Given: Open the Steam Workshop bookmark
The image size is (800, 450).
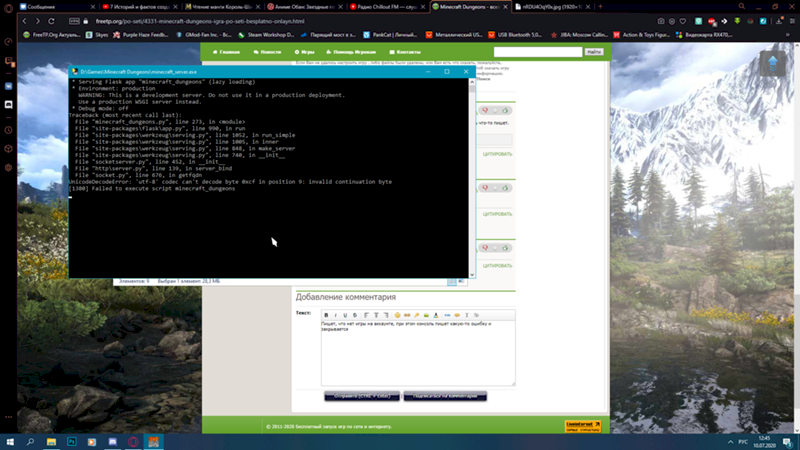Looking at the screenshot, I should (x=267, y=35).
